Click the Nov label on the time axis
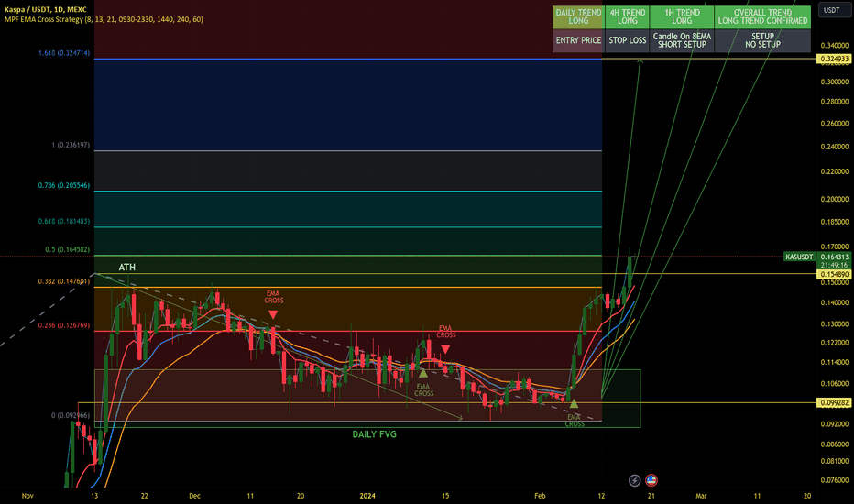This screenshot has width=854, height=504. coord(27,495)
